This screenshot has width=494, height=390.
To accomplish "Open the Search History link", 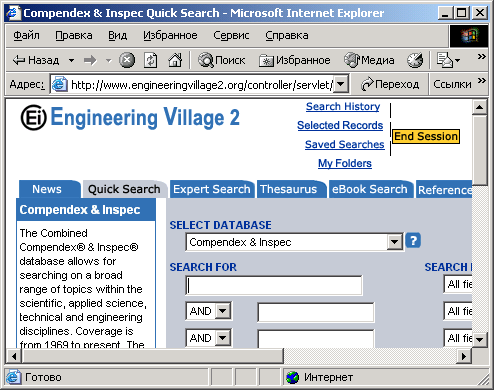I will click(x=343, y=106).
